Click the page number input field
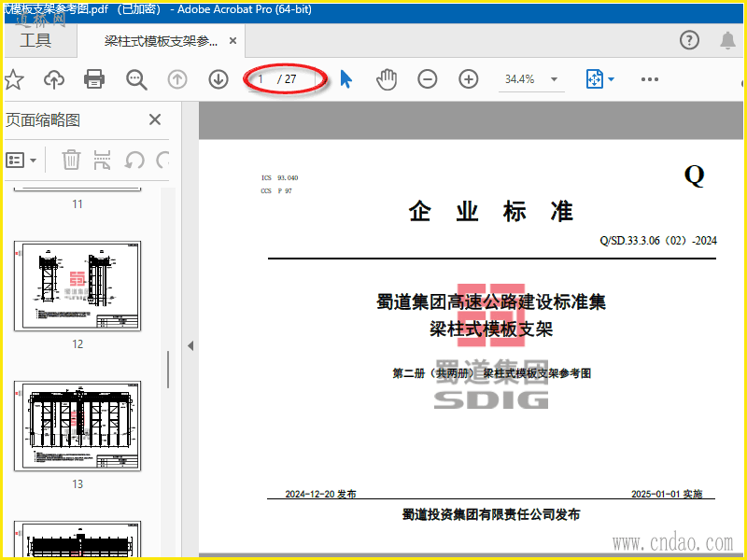 tap(261, 79)
